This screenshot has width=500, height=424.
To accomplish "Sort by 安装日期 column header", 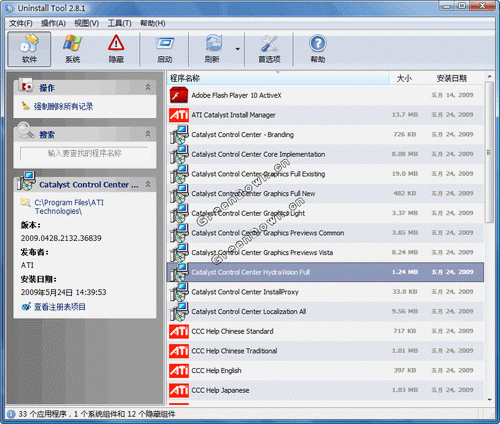I will coord(451,78).
